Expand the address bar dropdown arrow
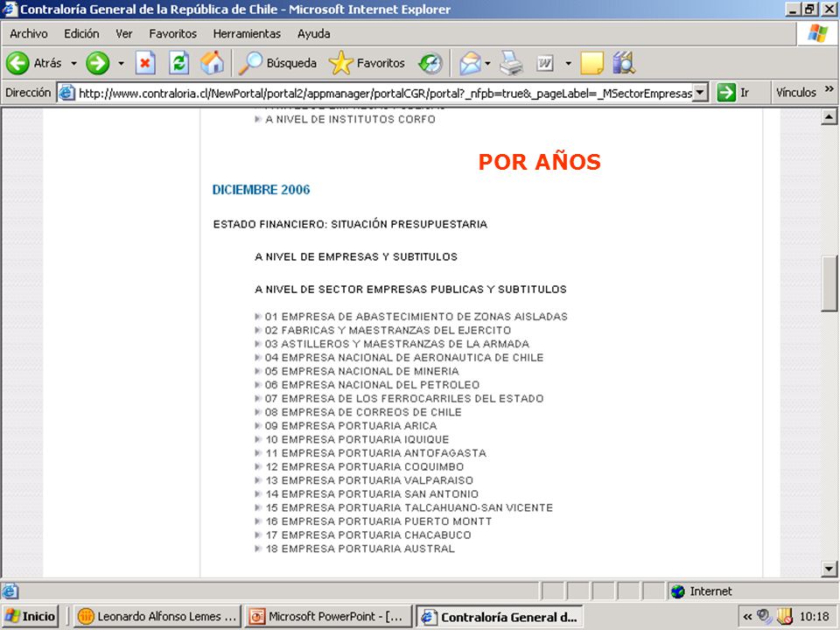Viewport: 840px width, 630px height. (700, 93)
